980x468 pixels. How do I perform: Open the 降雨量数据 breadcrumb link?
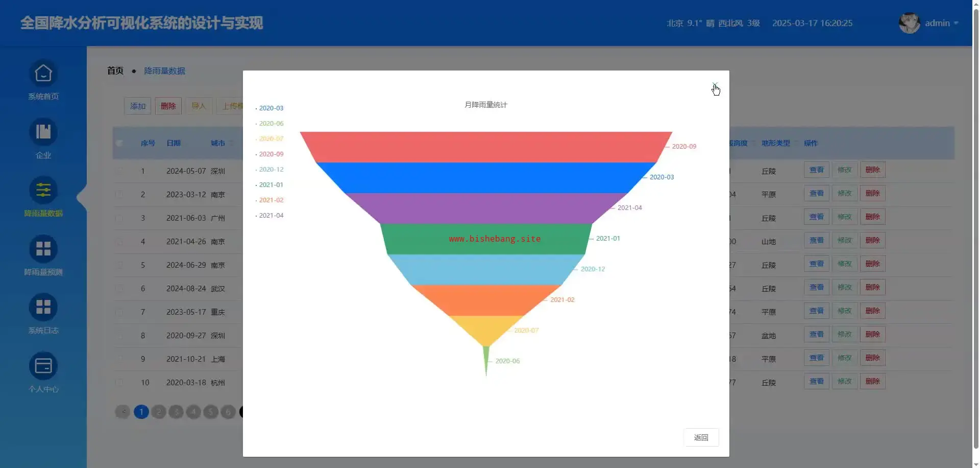click(164, 71)
